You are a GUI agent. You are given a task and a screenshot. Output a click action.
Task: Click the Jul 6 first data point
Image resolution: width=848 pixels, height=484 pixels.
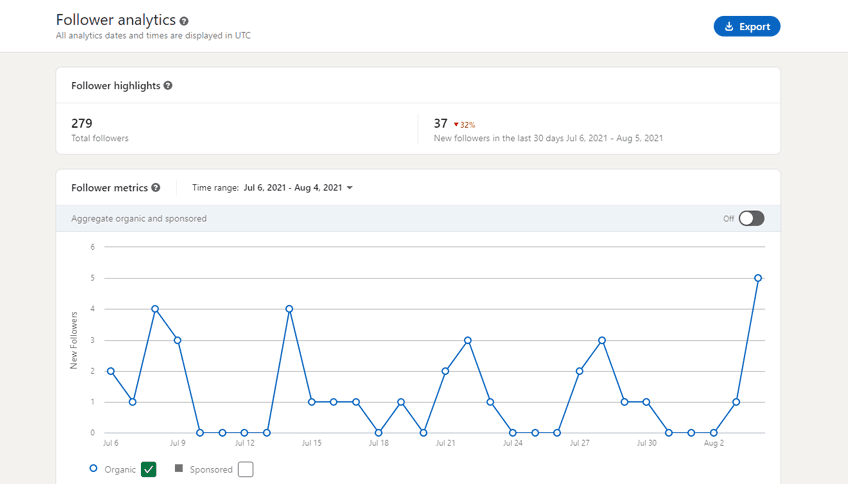tap(110, 371)
